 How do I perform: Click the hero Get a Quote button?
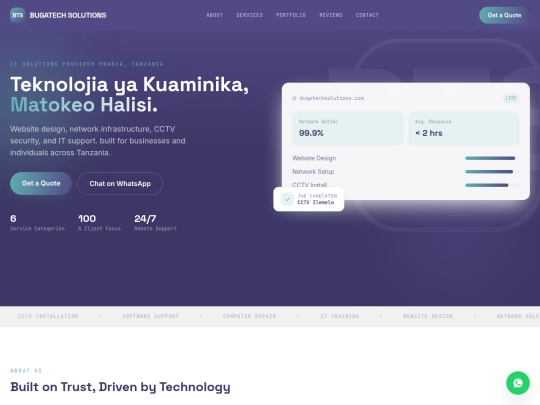[x=41, y=184]
